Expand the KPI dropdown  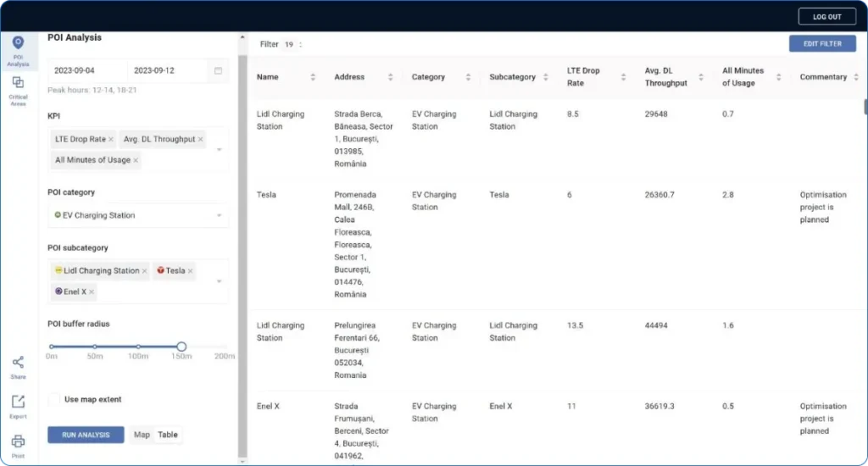(x=220, y=149)
